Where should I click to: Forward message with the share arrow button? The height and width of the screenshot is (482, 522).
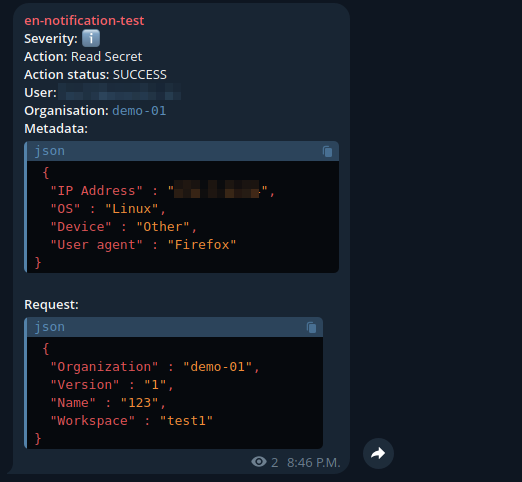pyautogui.click(x=378, y=453)
